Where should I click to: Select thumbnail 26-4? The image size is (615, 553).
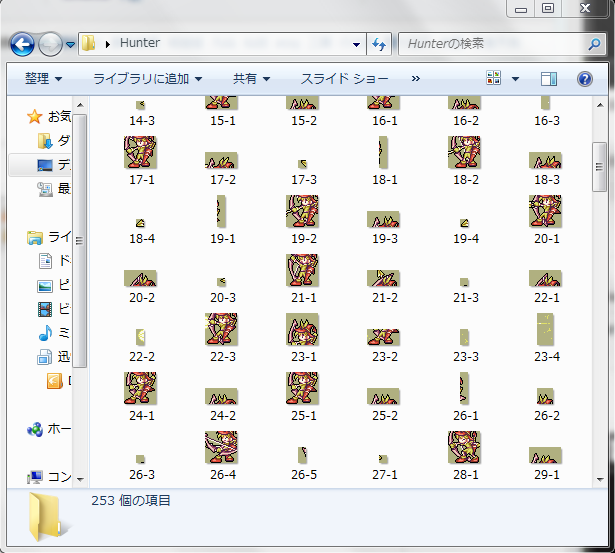(222, 447)
